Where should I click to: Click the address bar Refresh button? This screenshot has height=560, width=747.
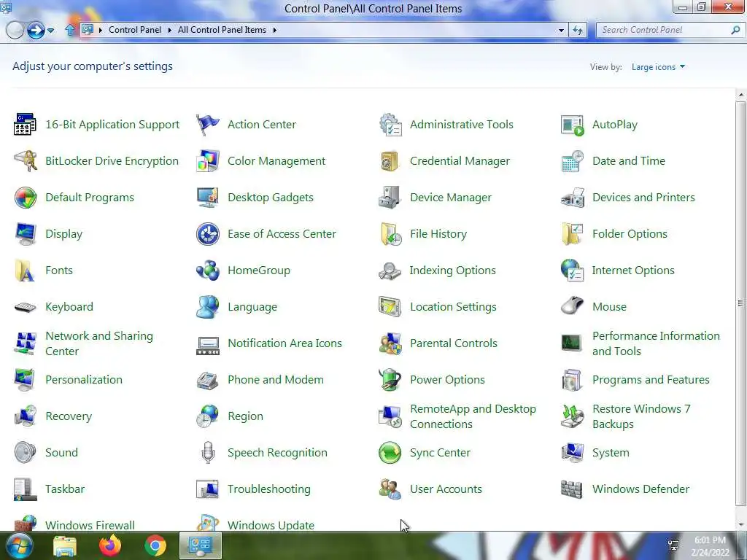(x=578, y=31)
